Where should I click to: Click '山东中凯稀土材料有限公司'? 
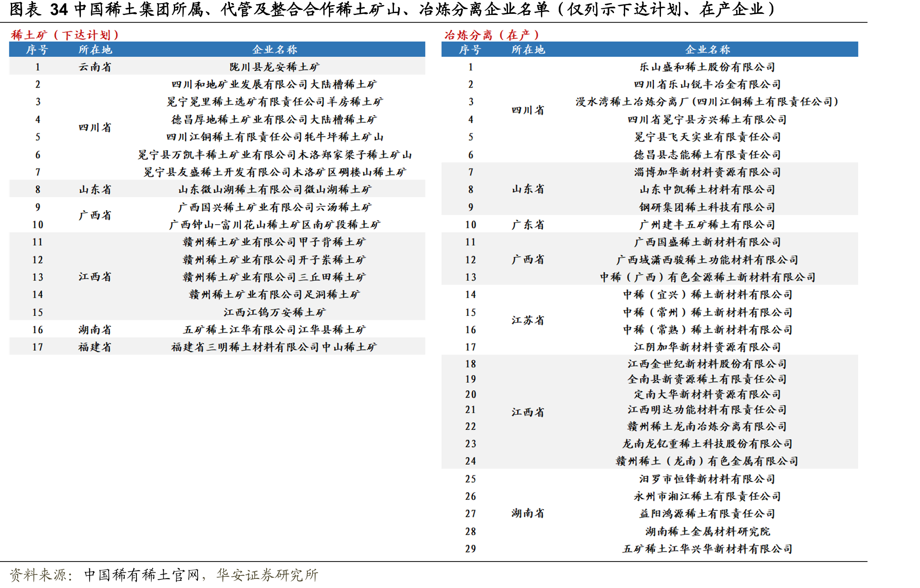pyautogui.click(x=707, y=189)
